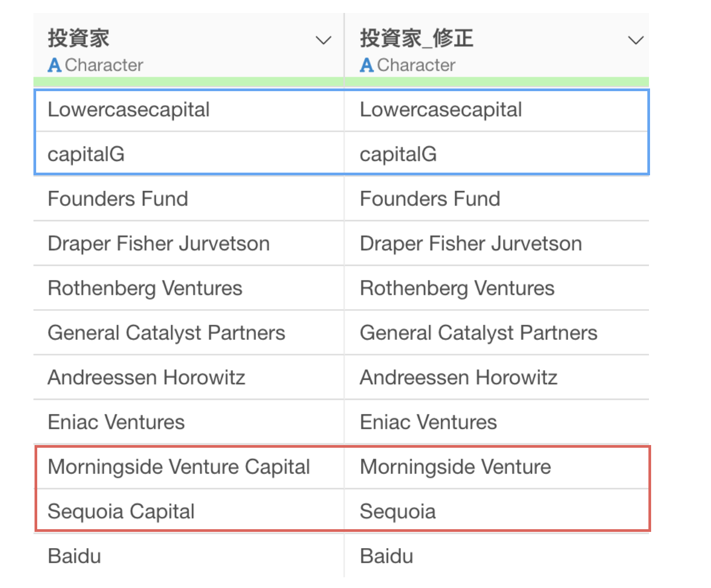Select the Lowercasecapital cell in 投資家 column
Screen dimensions: 711x588
click(x=188, y=110)
